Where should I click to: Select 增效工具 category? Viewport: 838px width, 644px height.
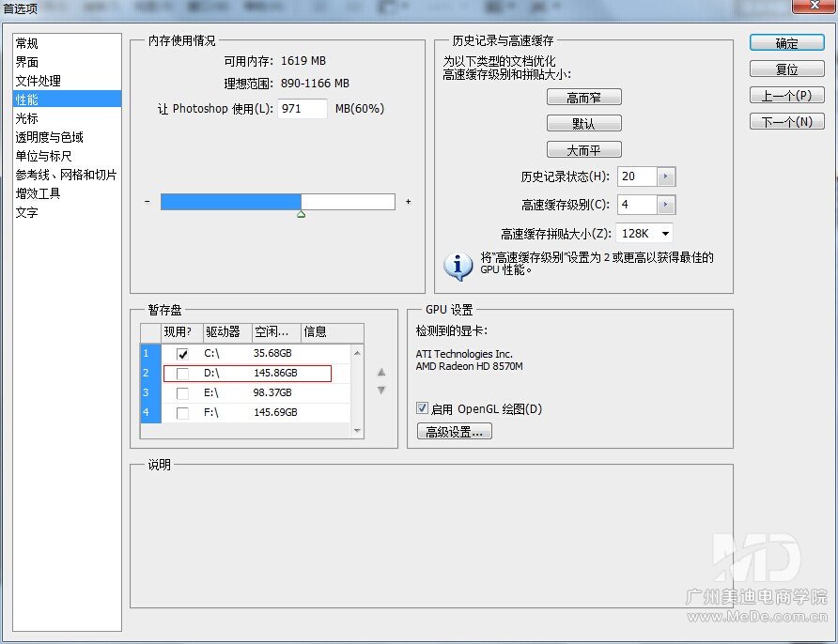pos(38,193)
